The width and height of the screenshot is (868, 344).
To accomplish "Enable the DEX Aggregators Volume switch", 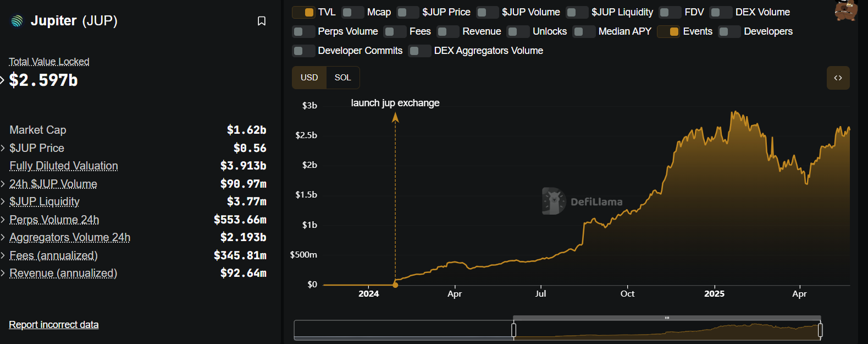I will (x=419, y=51).
